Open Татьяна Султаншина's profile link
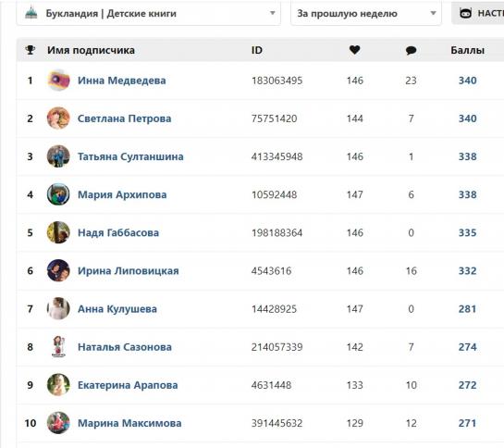 point(130,156)
